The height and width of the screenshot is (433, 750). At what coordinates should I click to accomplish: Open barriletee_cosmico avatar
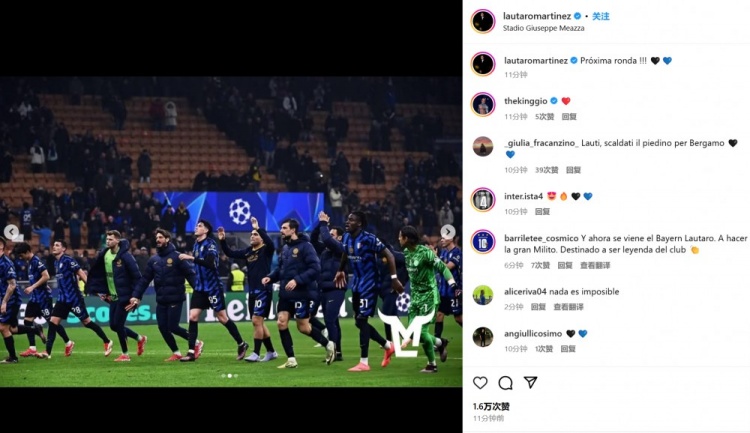[483, 242]
